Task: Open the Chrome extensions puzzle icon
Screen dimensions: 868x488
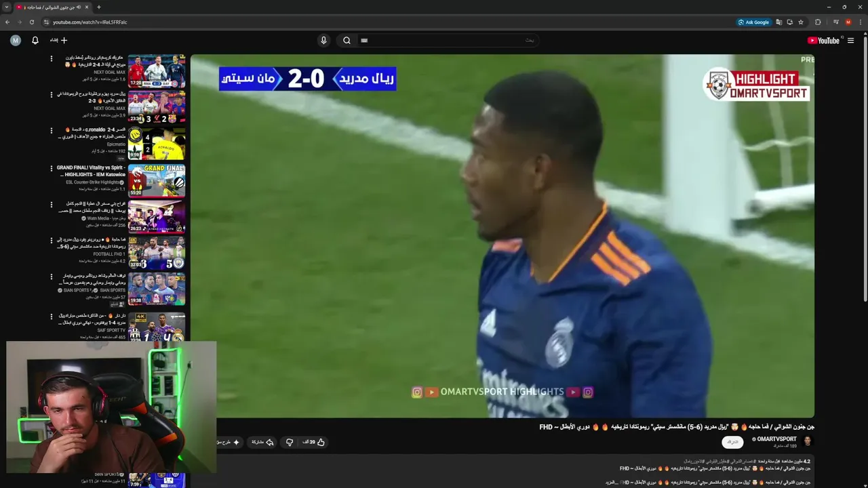Action: pos(818,22)
